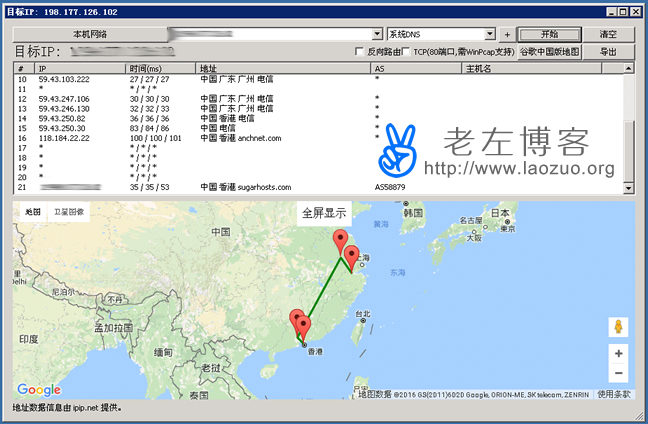Sort by the AS column header
Screen dimensions: 648x424
click(x=416, y=69)
